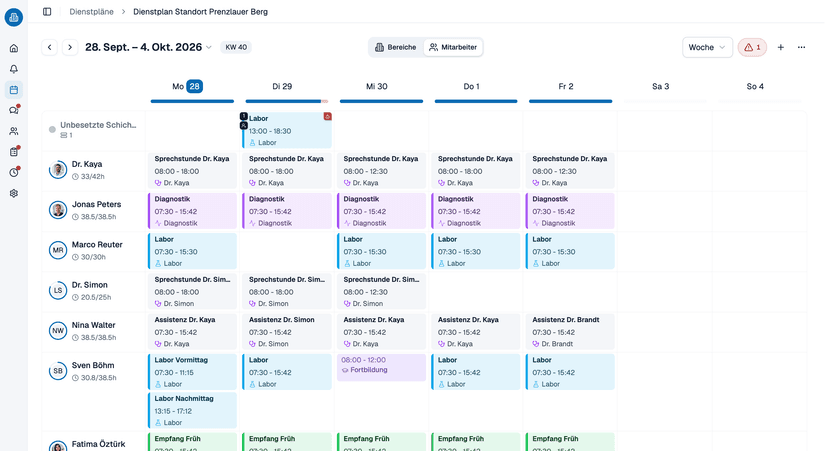Click Sven Böhm SB avatar
The image size is (828, 451).
(58, 371)
